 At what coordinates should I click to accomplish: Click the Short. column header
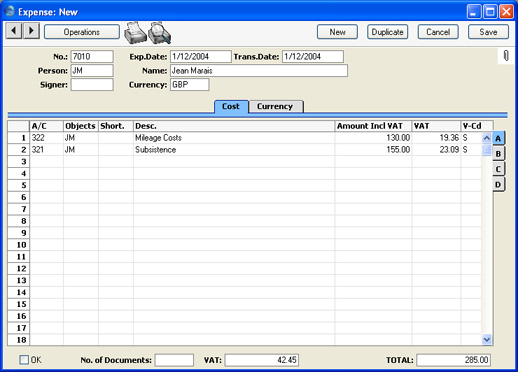coord(116,126)
